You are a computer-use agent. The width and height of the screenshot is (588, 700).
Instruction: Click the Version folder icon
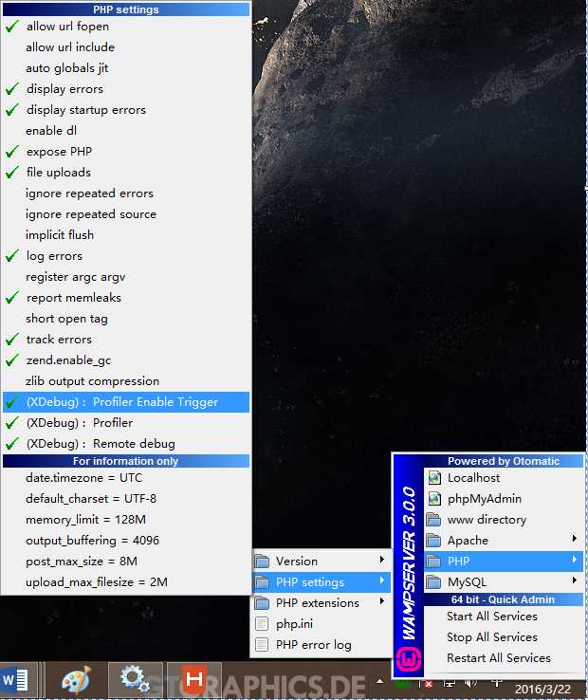click(262, 562)
